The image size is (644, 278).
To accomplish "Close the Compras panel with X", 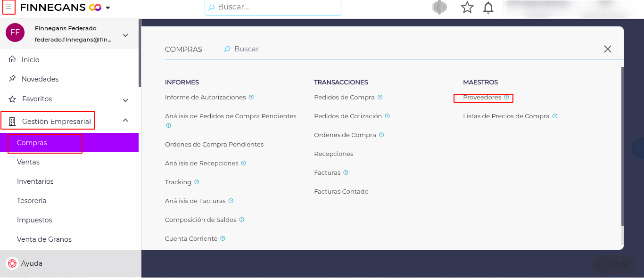I will 608,49.
